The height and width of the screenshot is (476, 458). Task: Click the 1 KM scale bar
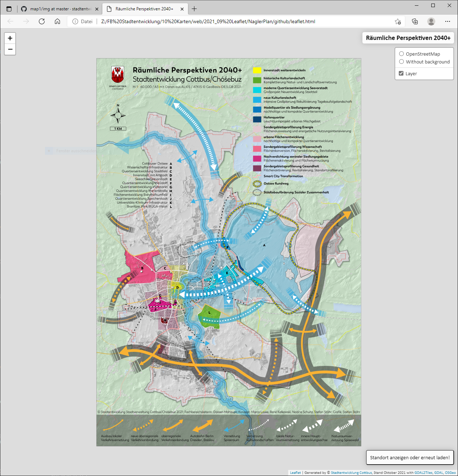118,129
